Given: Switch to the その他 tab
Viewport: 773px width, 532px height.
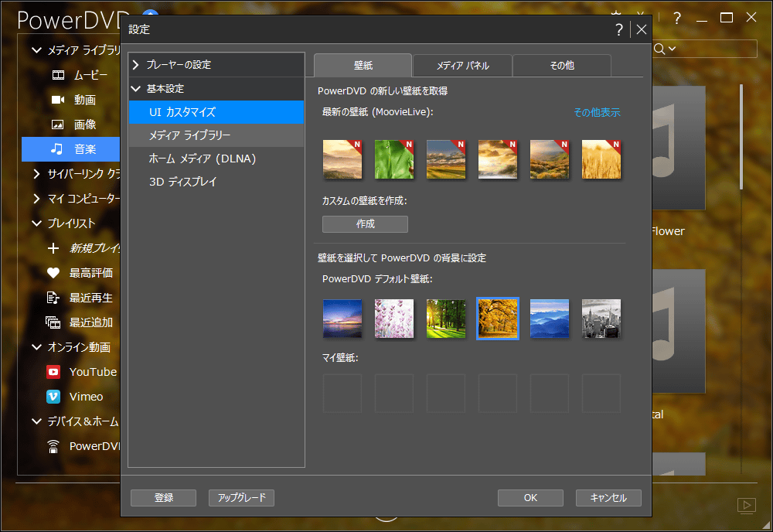Looking at the screenshot, I should click(x=562, y=66).
